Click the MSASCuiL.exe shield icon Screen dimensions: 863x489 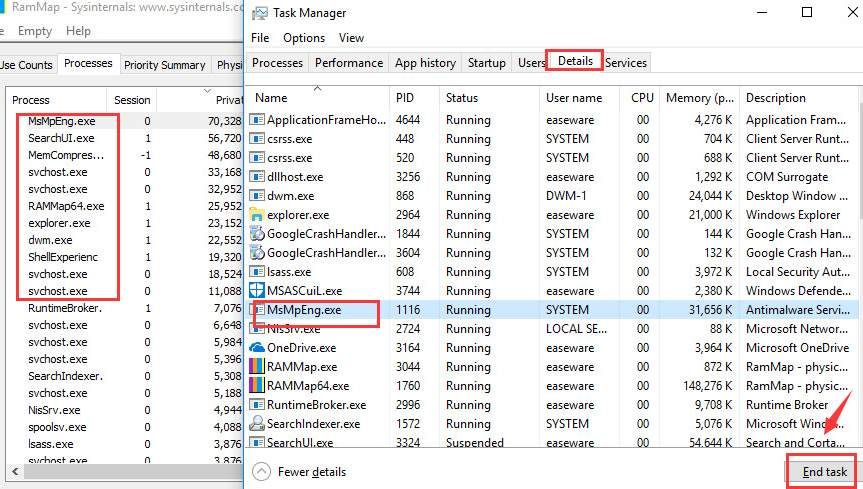click(x=258, y=290)
